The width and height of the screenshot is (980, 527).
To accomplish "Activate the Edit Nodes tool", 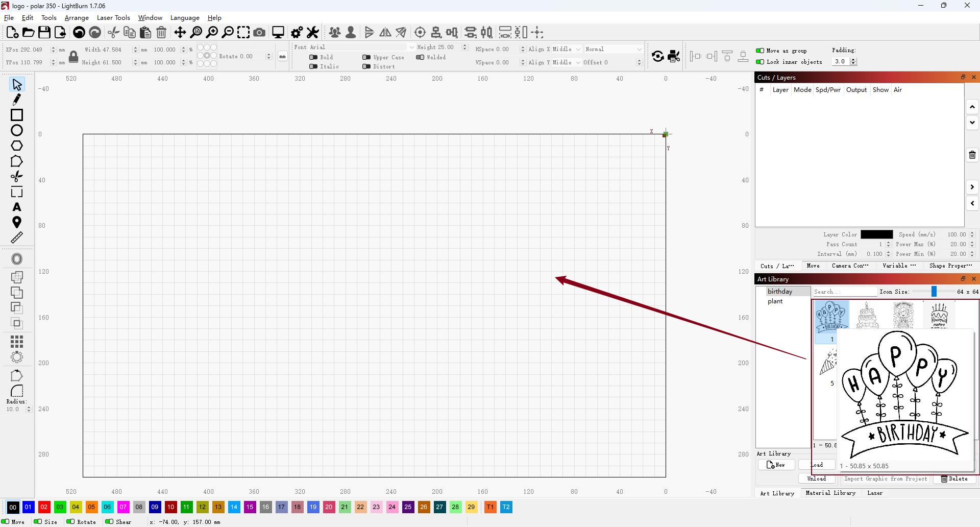I will coord(17,161).
